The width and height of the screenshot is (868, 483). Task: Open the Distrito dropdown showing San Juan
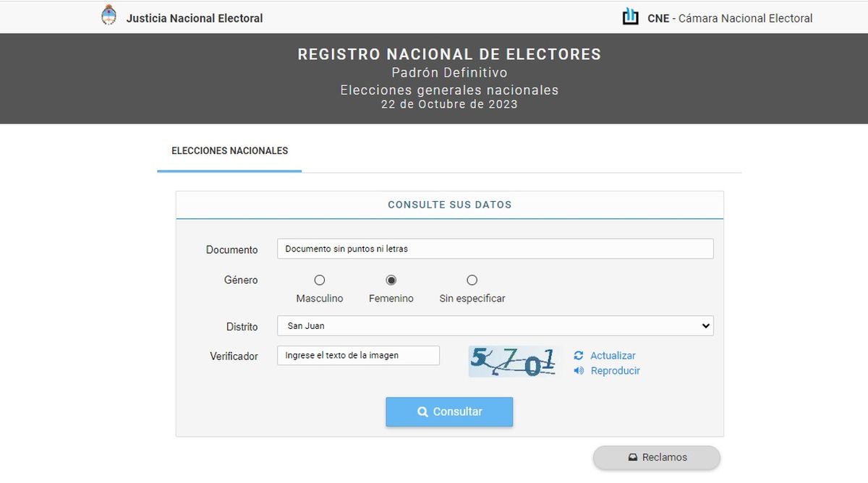pyautogui.click(x=495, y=326)
